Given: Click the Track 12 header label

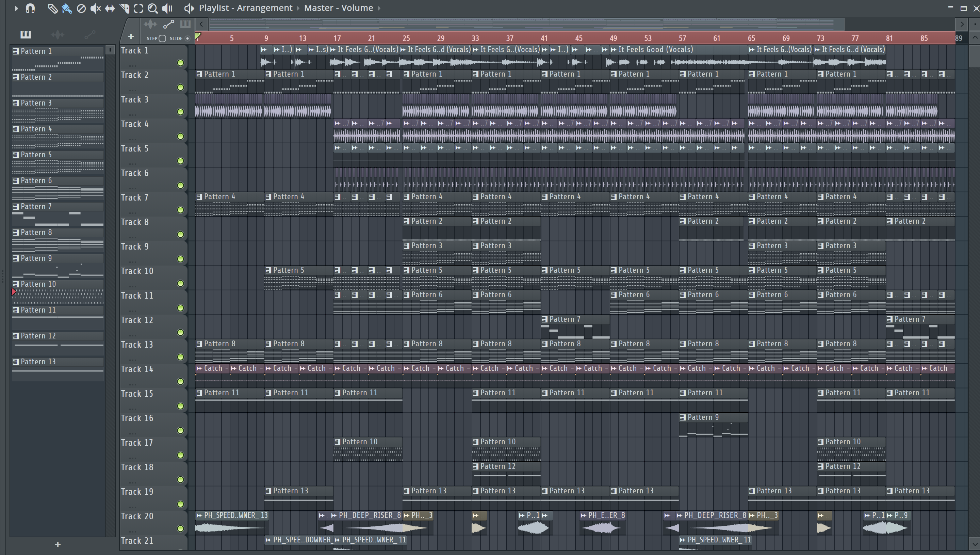Looking at the screenshot, I should tap(137, 320).
